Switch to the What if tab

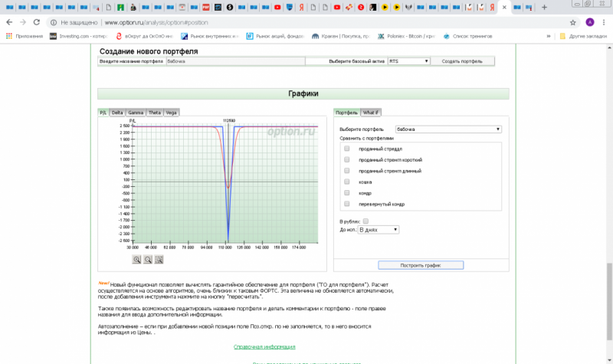[371, 112]
